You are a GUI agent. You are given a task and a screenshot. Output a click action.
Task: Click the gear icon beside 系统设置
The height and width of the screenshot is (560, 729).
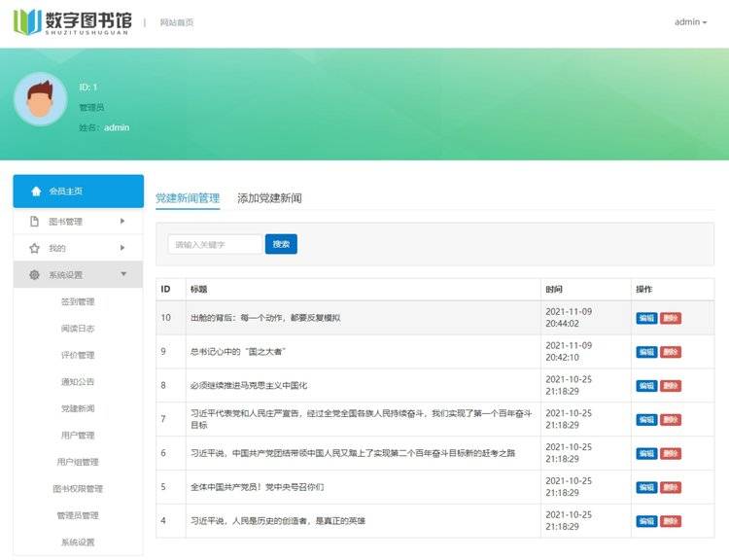(x=34, y=275)
